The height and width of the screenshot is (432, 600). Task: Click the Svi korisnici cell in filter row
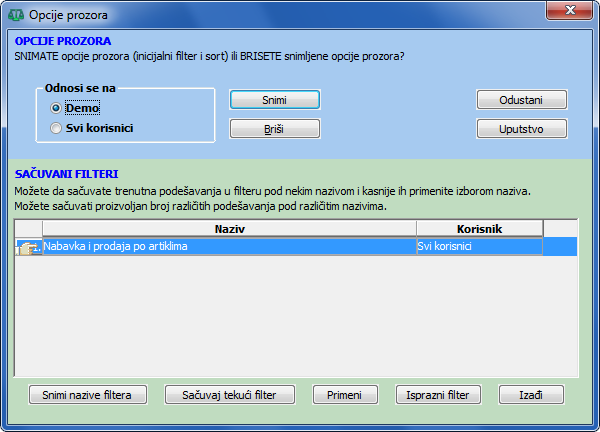pyautogui.click(x=479, y=247)
